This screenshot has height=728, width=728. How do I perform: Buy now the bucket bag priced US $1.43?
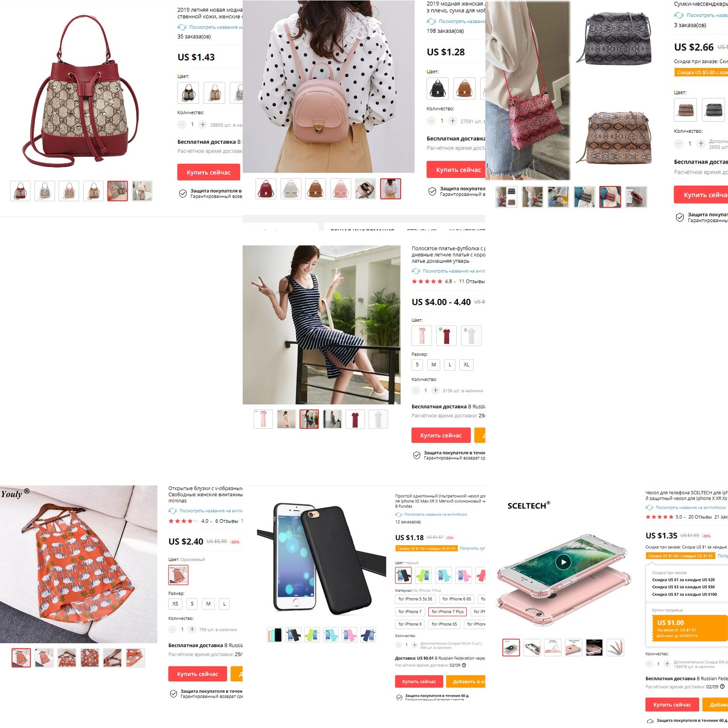click(208, 172)
